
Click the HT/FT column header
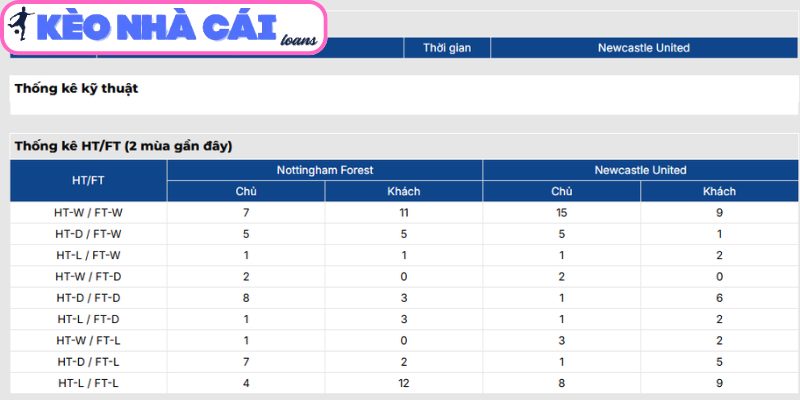click(x=88, y=181)
